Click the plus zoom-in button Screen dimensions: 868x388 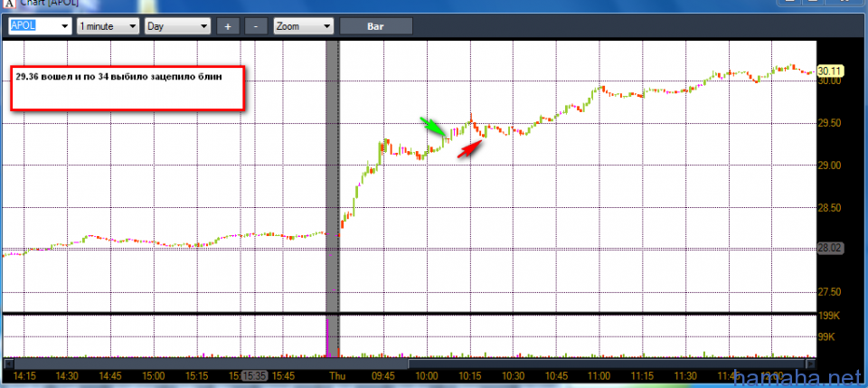[228, 26]
